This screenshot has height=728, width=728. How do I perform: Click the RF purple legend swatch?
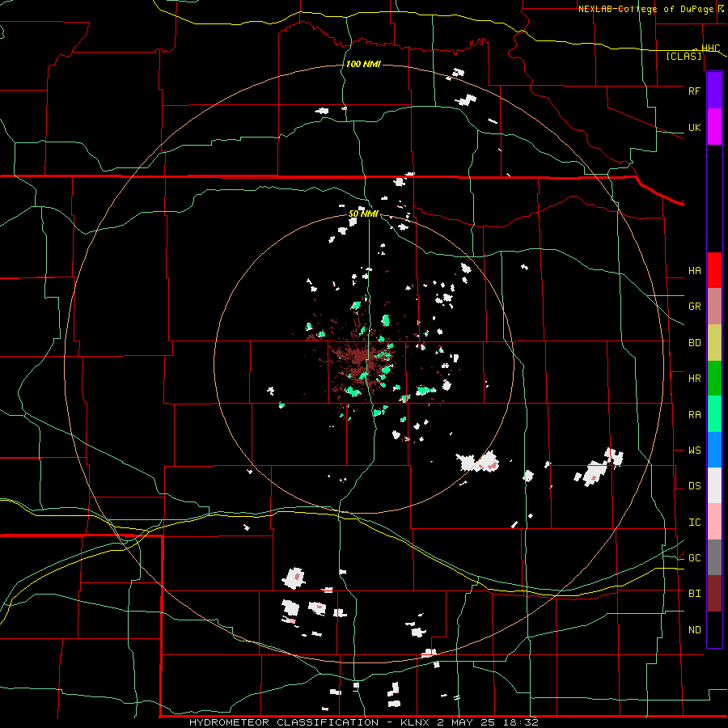point(714,91)
